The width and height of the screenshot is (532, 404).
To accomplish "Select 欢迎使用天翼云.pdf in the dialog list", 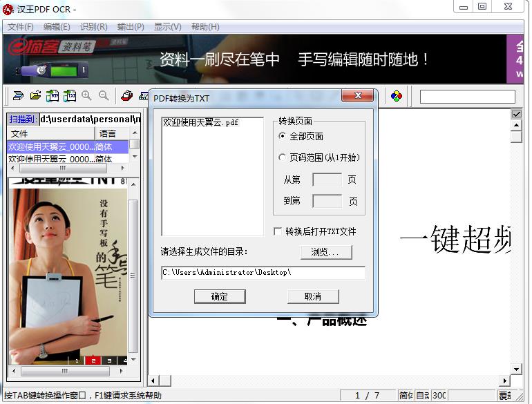I will click(x=201, y=122).
